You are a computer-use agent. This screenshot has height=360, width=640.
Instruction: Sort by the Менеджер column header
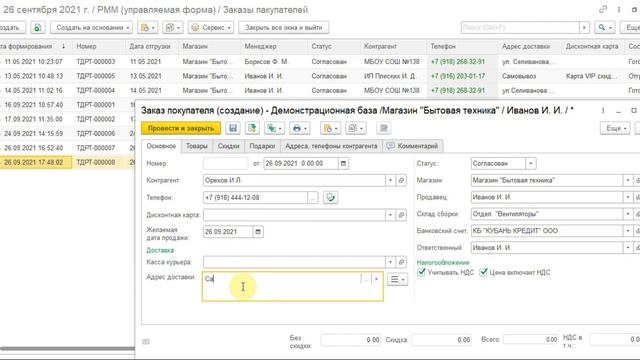[x=274, y=47]
